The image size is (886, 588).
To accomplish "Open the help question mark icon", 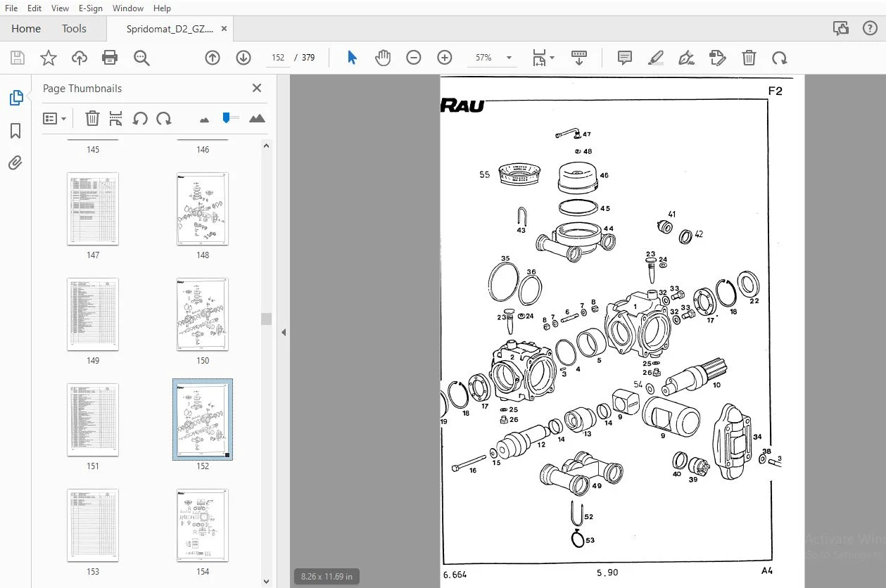I will pos(869,28).
